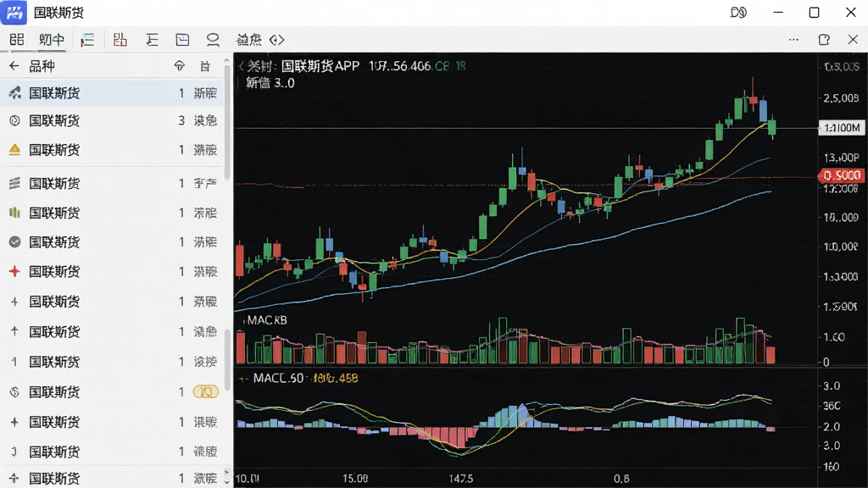Image resolution: width=868 pixels, height=488 pixels.
Task: Click the title bar icon left of minimize
Action: click(x=738, y=12)
